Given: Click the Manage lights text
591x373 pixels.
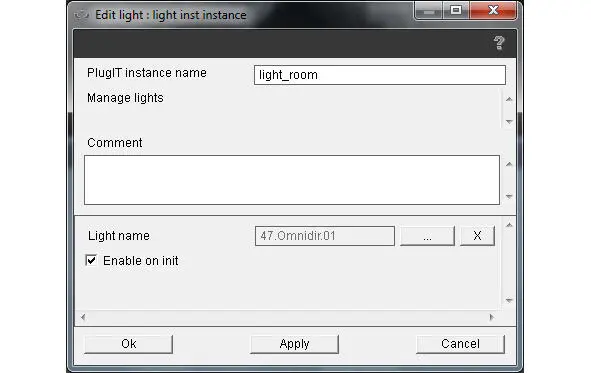Looking at the screenshot, I should tap(125, 98).
